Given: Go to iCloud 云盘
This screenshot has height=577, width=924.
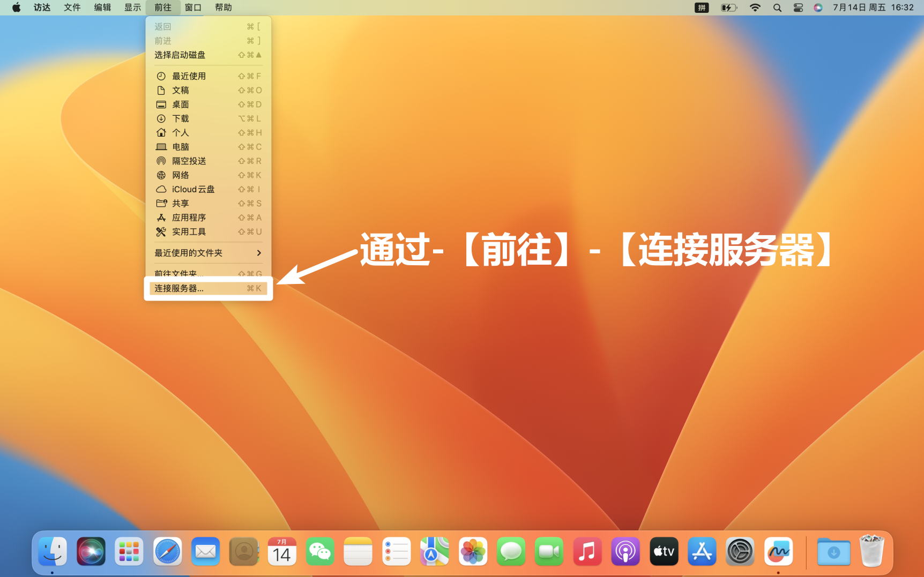Looking at the screenshot, I should [x=208, y=189].
